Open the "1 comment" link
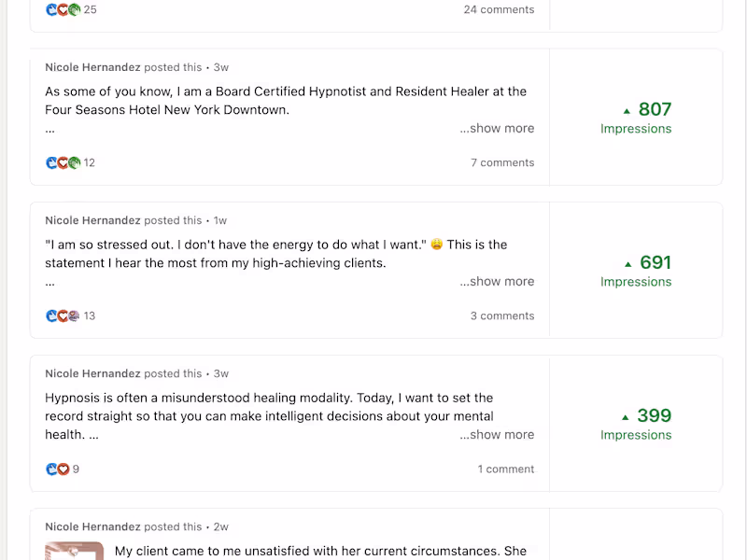 click(506, 469)
